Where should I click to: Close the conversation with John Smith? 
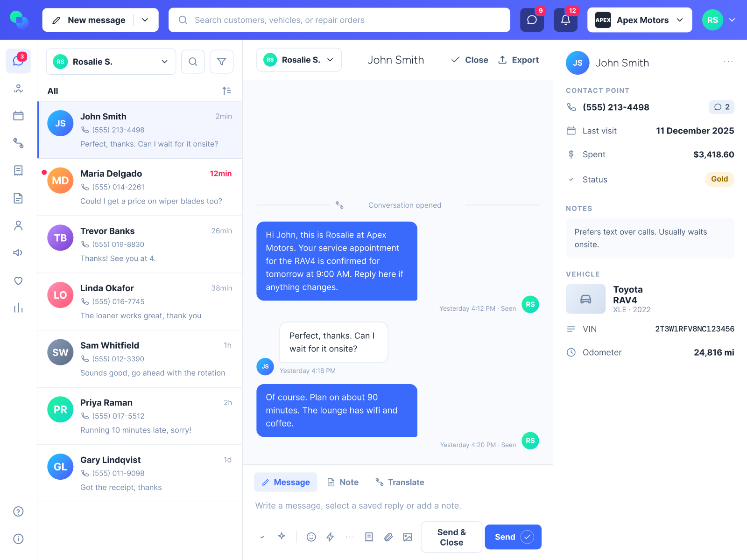470,60
